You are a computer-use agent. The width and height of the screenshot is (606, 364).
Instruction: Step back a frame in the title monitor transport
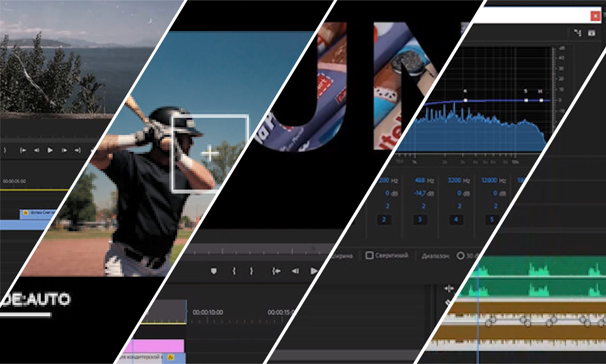tap(295, 271)
